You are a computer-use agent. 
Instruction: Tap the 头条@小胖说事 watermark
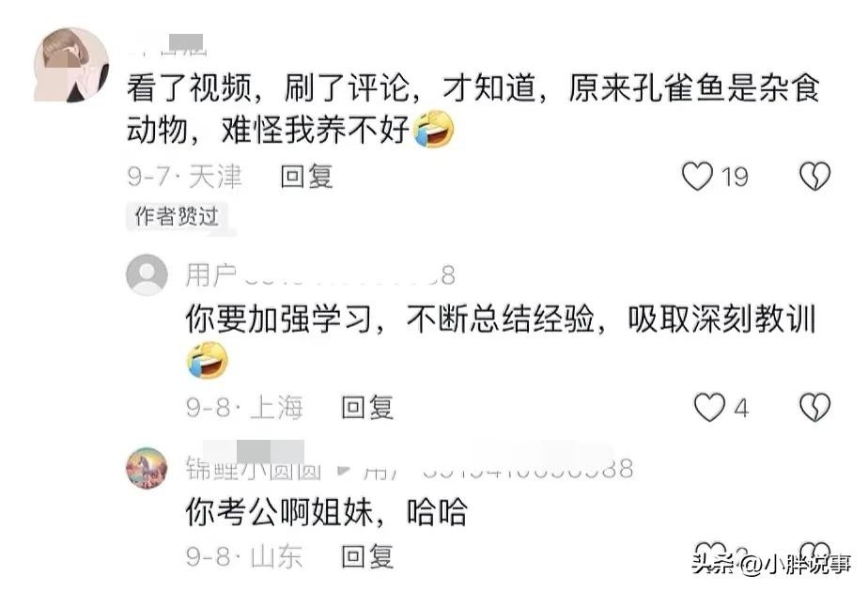pos(771,563)
